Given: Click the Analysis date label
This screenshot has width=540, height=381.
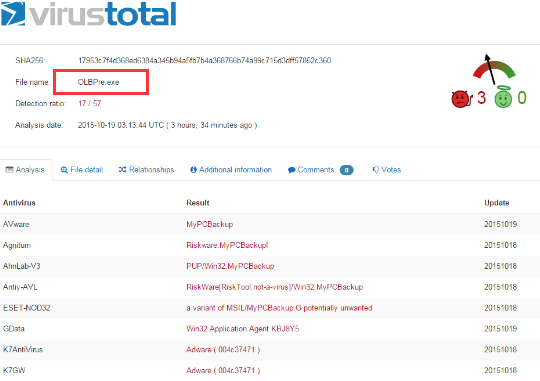Looking at the screenshot, I should [x=39, y=125].
